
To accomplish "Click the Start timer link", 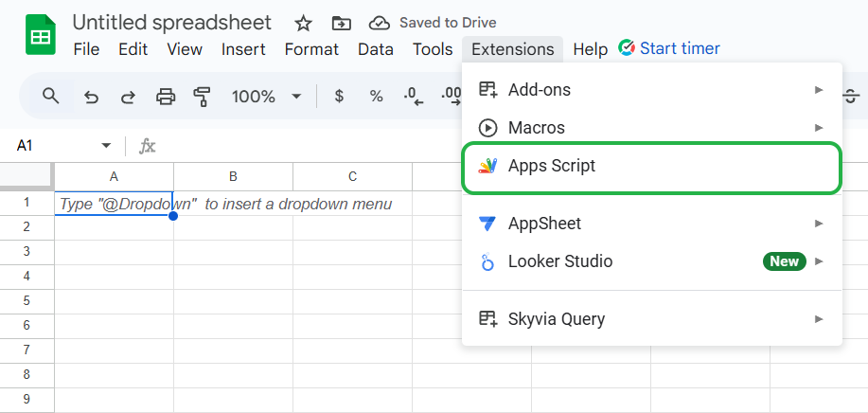I will (x=680, y=48).
